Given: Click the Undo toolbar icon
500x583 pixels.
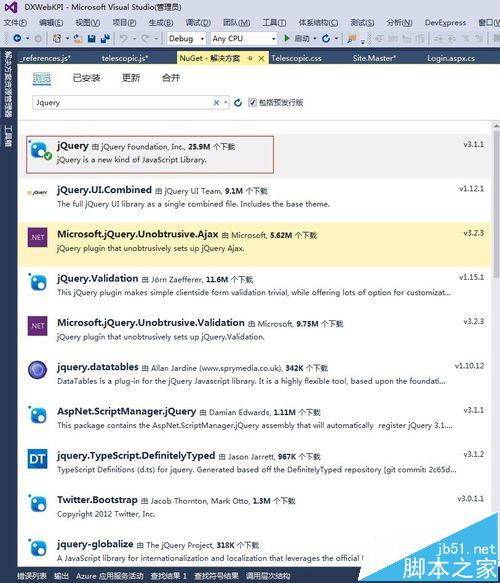Looking at the screenshot, I should (124, 38).
